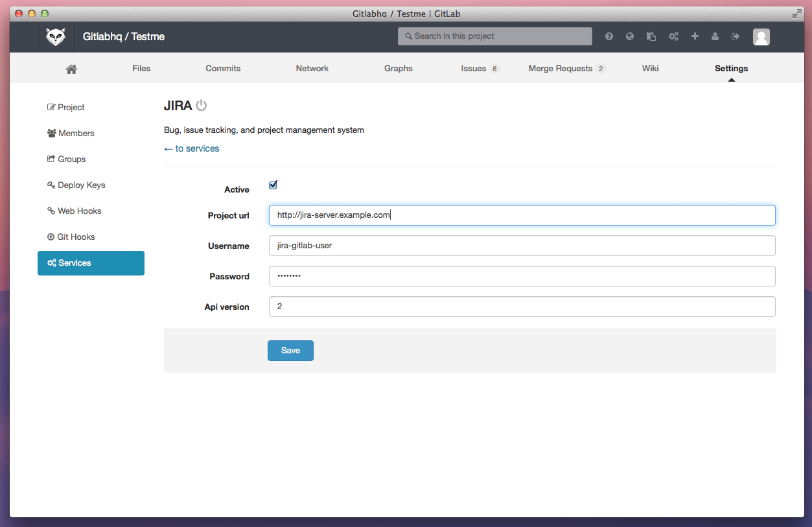Screen dimensions: 812x527
Task: Click the admin area gear icon
Action: (x=673, y=36)
